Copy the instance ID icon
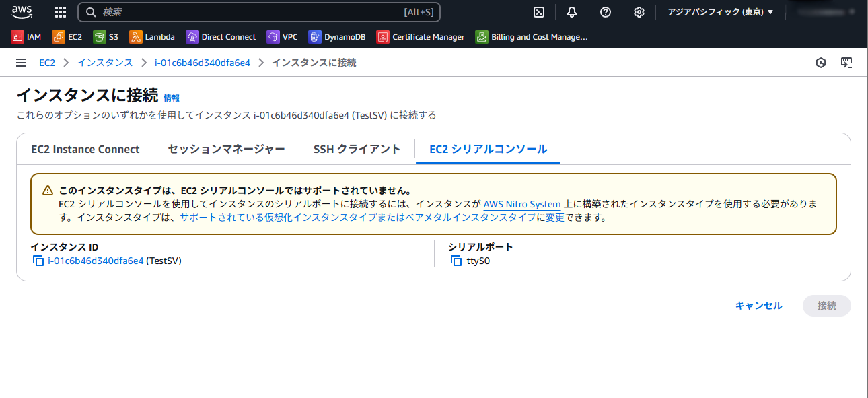Image resolution: width=868 pixels, height=398 pixels. click(x=38, y=261)
